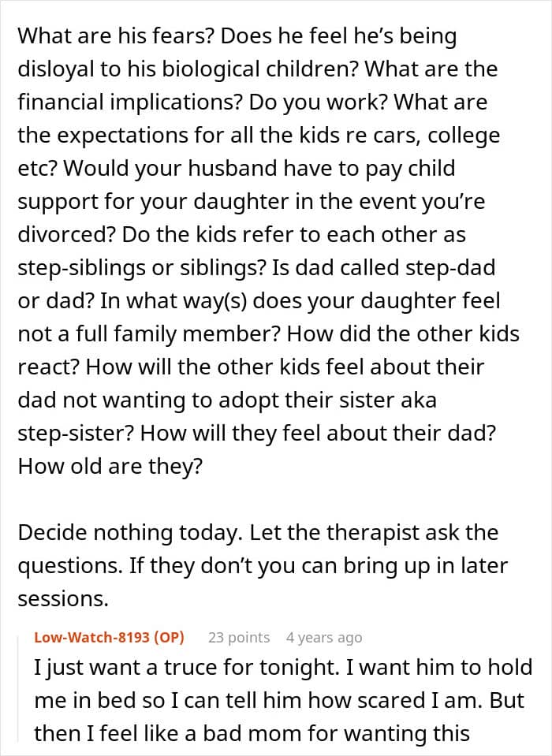Click the "23 points" score label

(x=238, y=637)
